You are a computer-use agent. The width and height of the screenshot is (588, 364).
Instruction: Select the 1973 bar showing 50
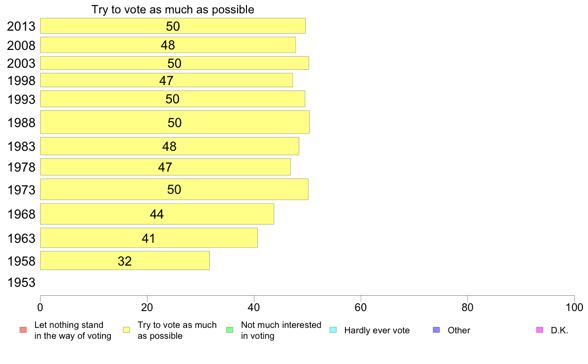174,189
